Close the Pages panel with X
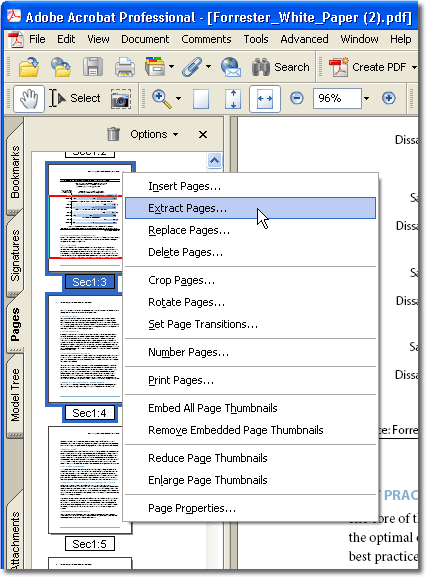The image size is (428, 579). [203, 134]
